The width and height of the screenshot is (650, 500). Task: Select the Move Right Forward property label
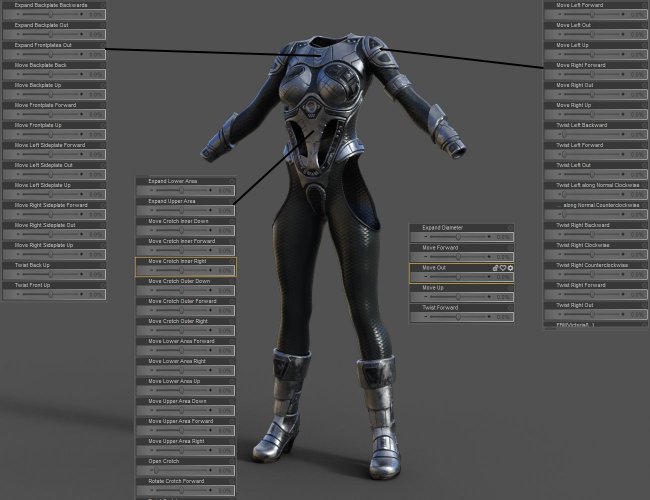pos(581,65)
